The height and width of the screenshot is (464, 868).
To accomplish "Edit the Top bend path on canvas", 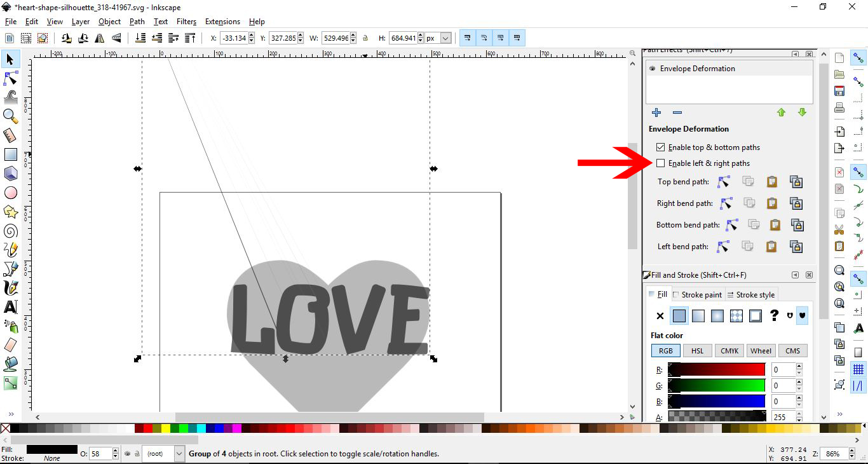I will coord(723,181).
